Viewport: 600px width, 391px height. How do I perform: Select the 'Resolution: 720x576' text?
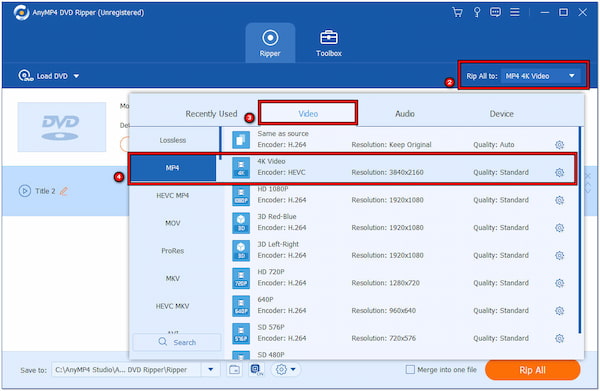pyautogui.click(x=383, y=338)
